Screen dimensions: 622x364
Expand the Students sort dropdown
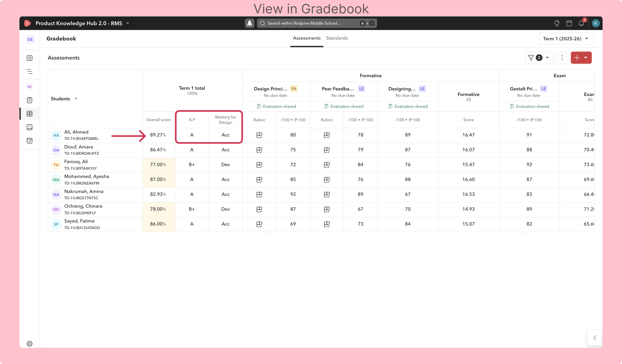tap(76, 99)
